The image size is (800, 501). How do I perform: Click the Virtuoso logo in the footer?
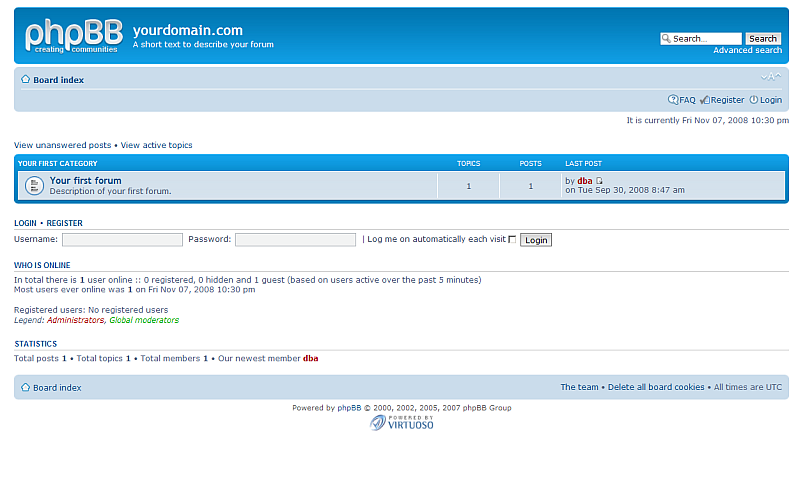pos(401,422)
